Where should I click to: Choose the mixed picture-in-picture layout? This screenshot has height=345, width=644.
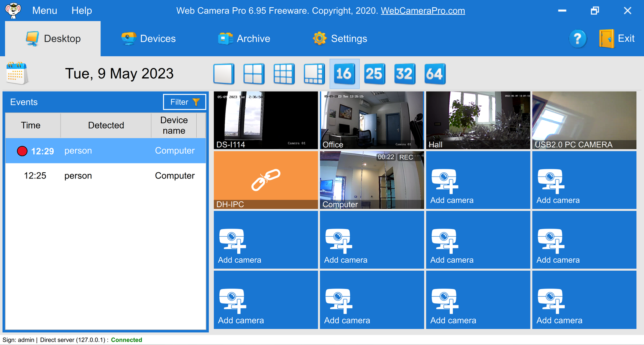(x=314, y=74)
